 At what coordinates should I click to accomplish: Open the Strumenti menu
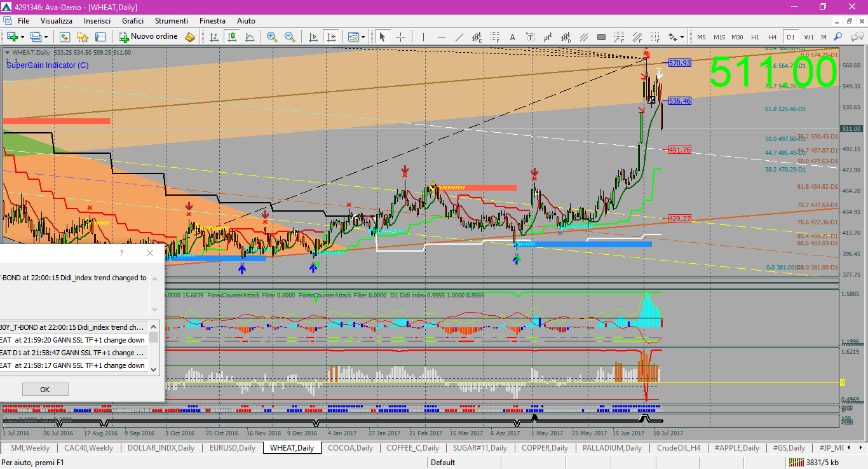[x=172, y=21]
